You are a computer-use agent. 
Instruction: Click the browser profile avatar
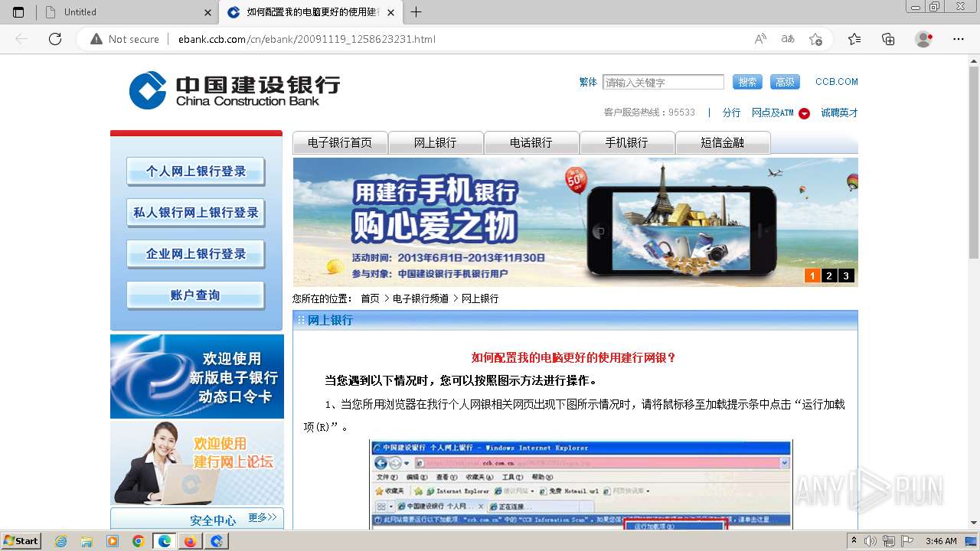(923, 39)
